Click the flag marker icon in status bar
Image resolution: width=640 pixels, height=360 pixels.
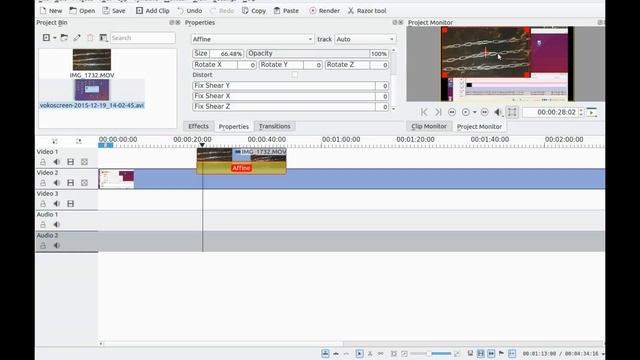501,353
